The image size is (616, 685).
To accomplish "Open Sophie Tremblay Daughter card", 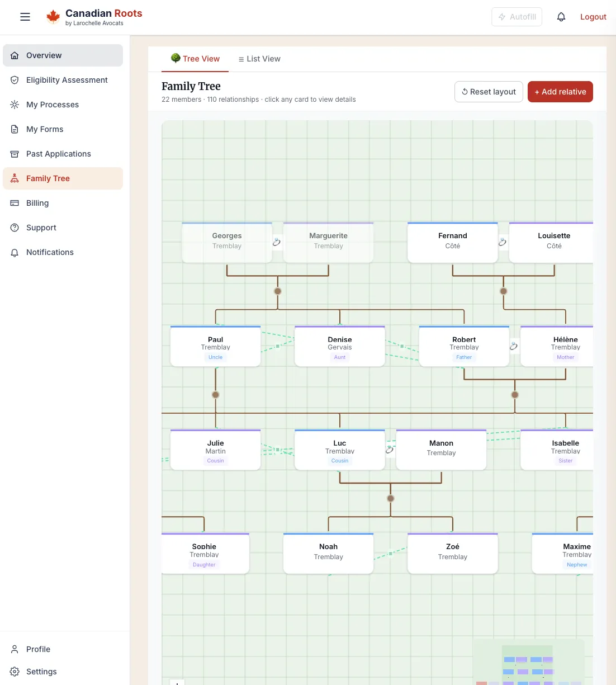I will click(205, 554).
